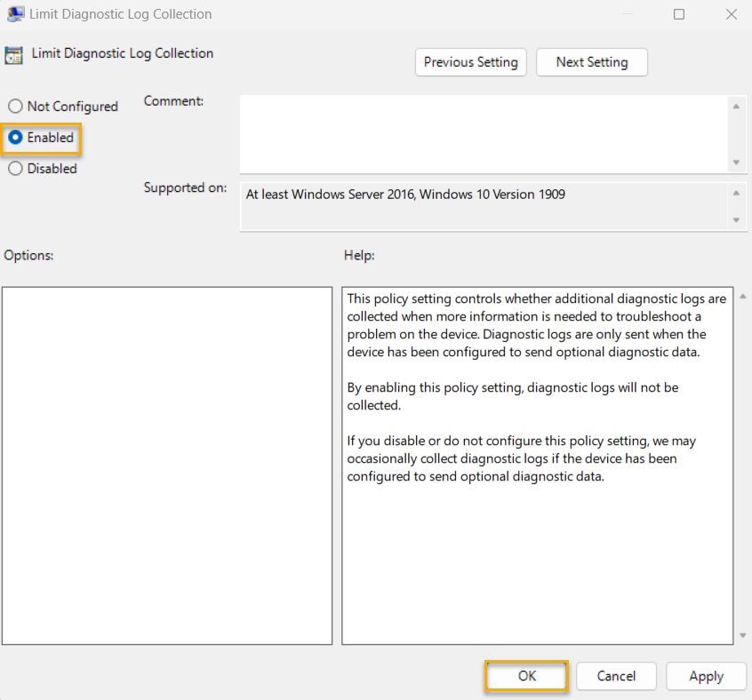Viewport: 752px width, 700px height.
Task: Click the policy icon beside Limit Diagnostic Log Collection
Action: click(14, 54)
